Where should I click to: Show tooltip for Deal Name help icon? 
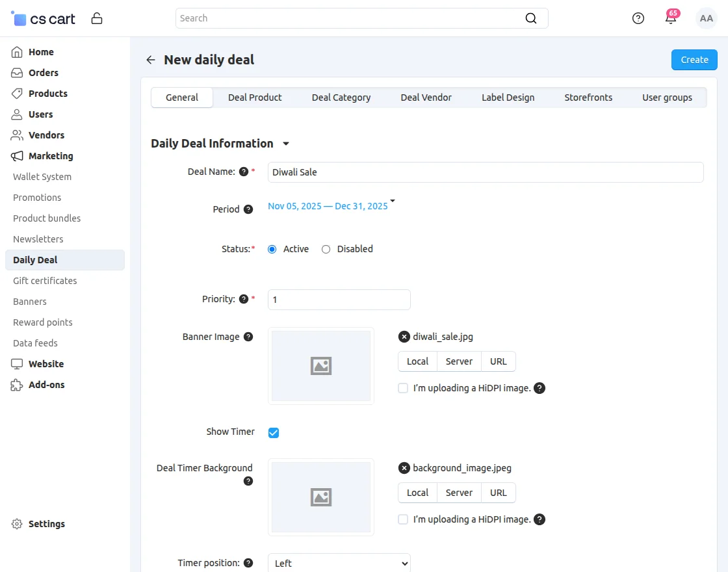[244, 172]
